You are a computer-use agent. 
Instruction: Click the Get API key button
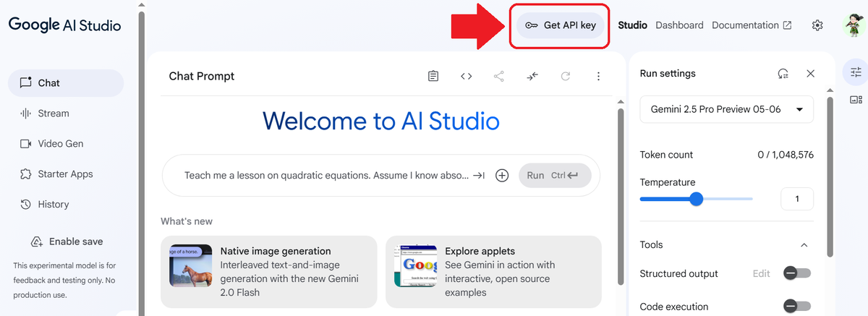click(561, 25)
